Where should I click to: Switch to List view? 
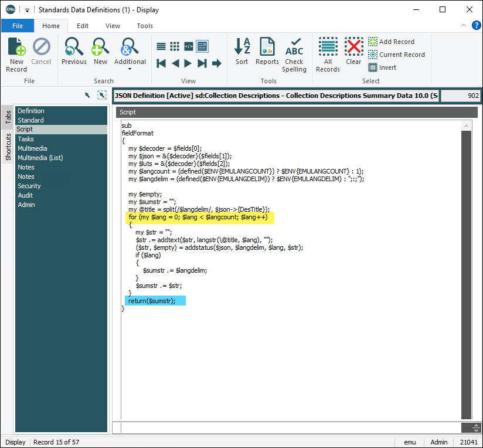pos(161,46)
